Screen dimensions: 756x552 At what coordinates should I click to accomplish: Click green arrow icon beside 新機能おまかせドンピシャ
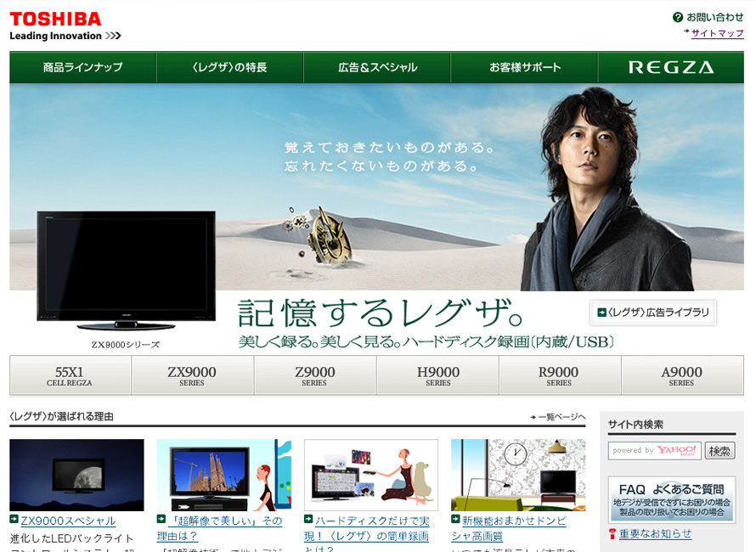[455, 519]
